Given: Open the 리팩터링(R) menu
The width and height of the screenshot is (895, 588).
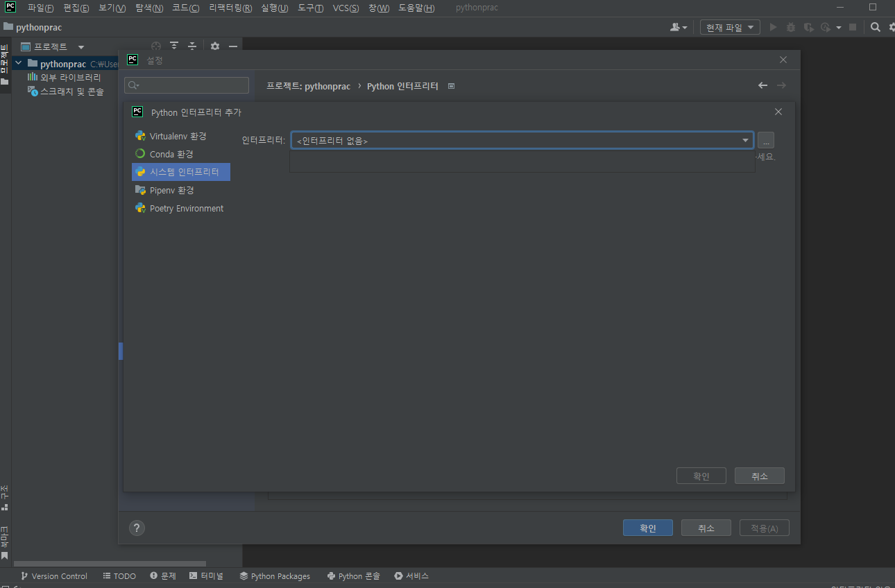Looking at the screenshot, I should pos(230,8).
